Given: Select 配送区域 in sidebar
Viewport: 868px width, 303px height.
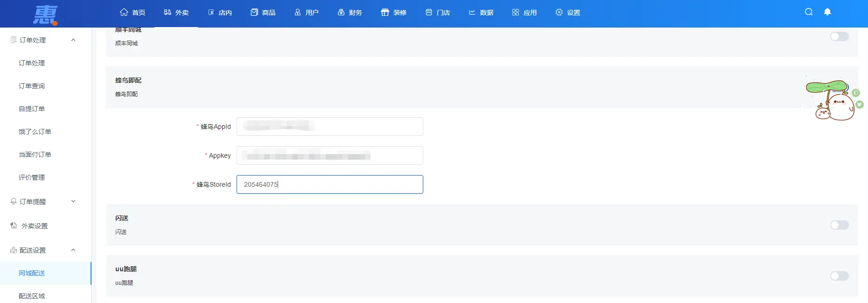Looking at the screenshot, I should pos(32,296).
